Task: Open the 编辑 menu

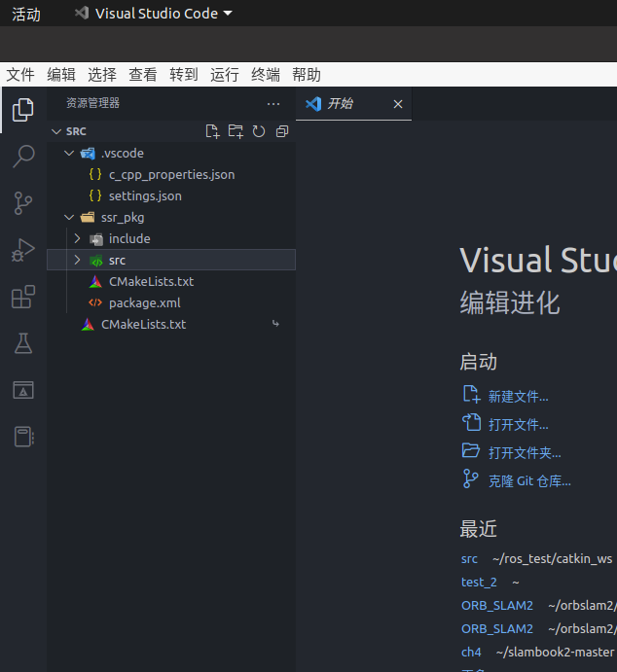Action: point(61,75)
